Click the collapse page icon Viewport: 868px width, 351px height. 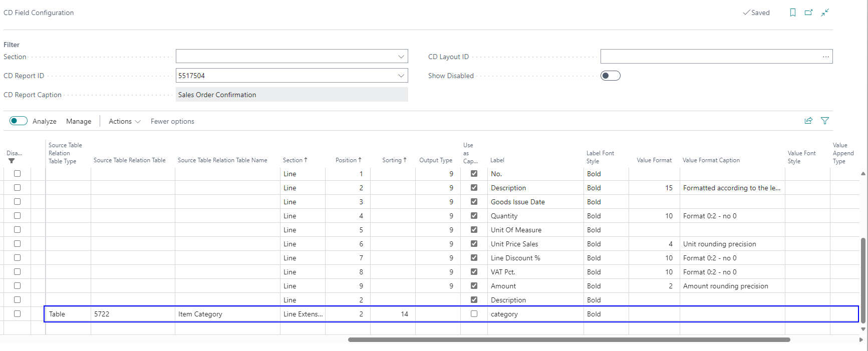pyautogui.click(x=825, y=13)
